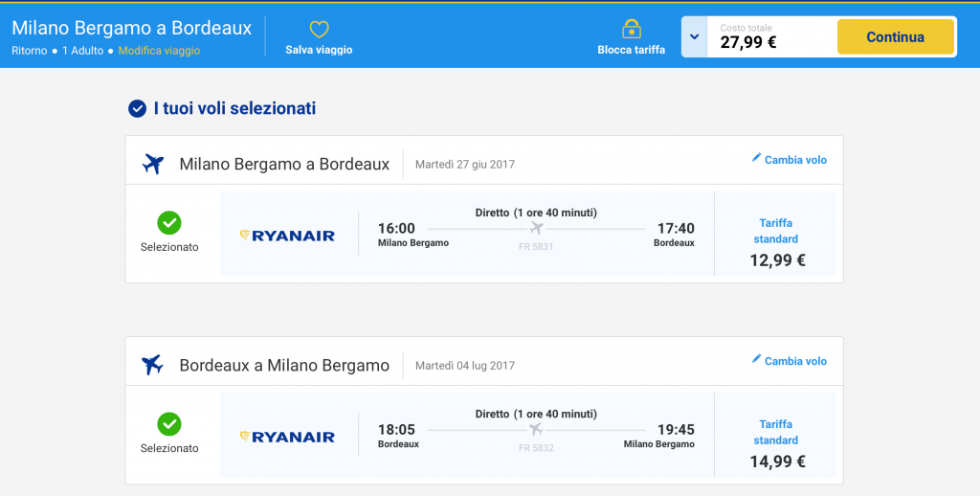Screen dimensions: 980x496
Task: Click outbound flight route line FR 5831
Action: point(536,229)
